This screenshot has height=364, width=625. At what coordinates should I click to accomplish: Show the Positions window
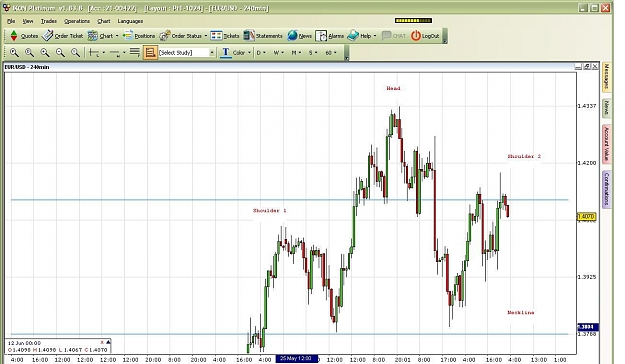point(139,36)
